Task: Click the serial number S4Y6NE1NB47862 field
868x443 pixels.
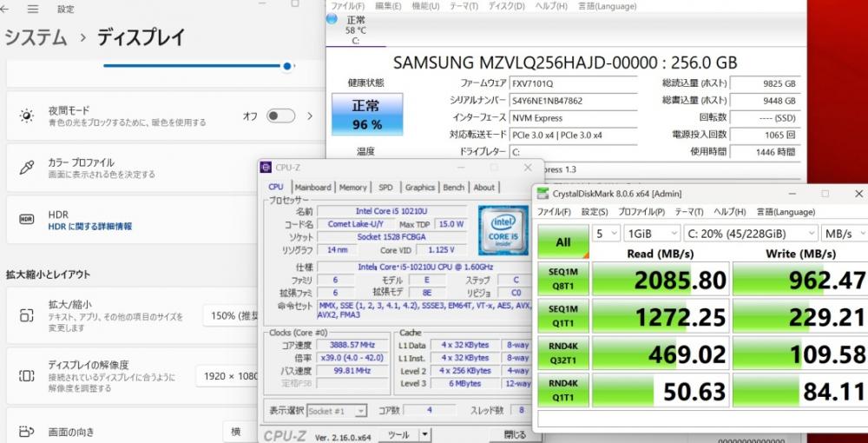Action: pyautogui.click(x=572, y=101)
